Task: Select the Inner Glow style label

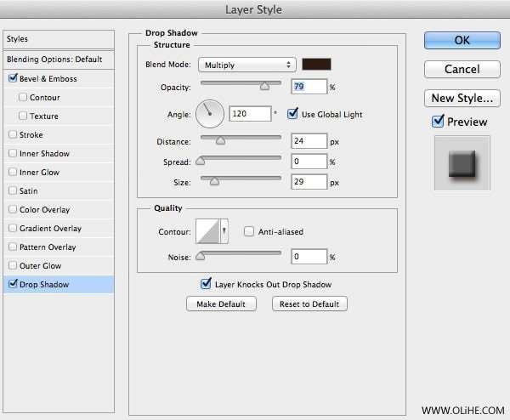Action: coord(39,173)
